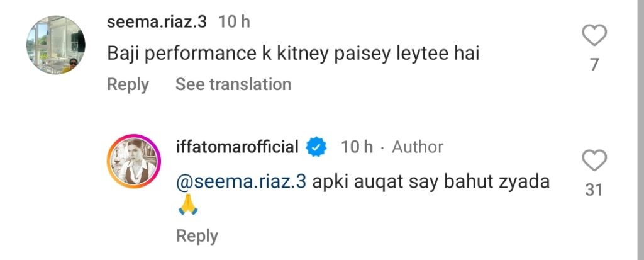Select the 'Baji performance k kitney' comment text
644x260 pixels.
(293, 54)
